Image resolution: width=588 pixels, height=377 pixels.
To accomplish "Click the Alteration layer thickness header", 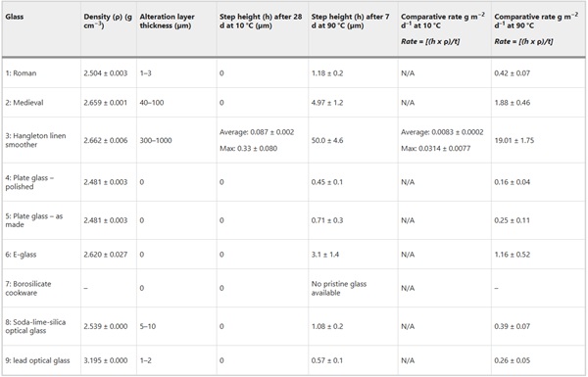I will pos(168,22).
